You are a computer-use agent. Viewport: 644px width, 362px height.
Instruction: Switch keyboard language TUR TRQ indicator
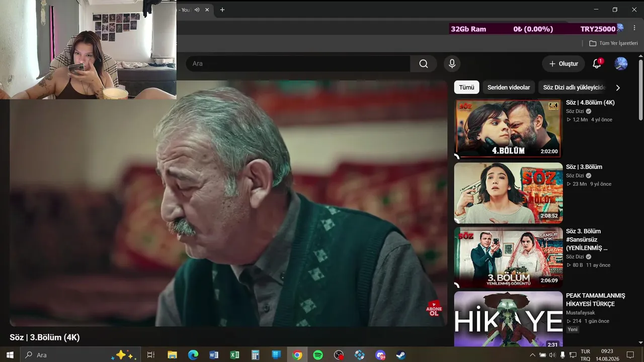tap(585, 355)
